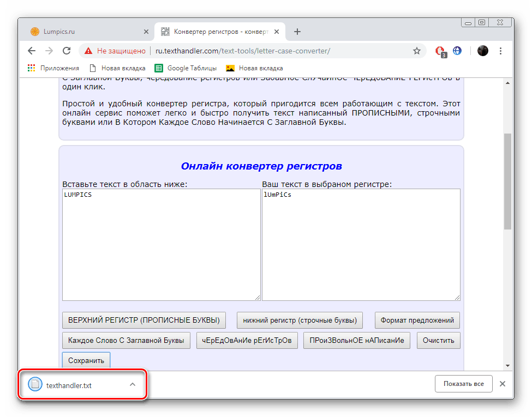The height and width of the screenshot is (417, 532).
Task: Close the Конвертер регистров tab
Action: pos(277,32)
